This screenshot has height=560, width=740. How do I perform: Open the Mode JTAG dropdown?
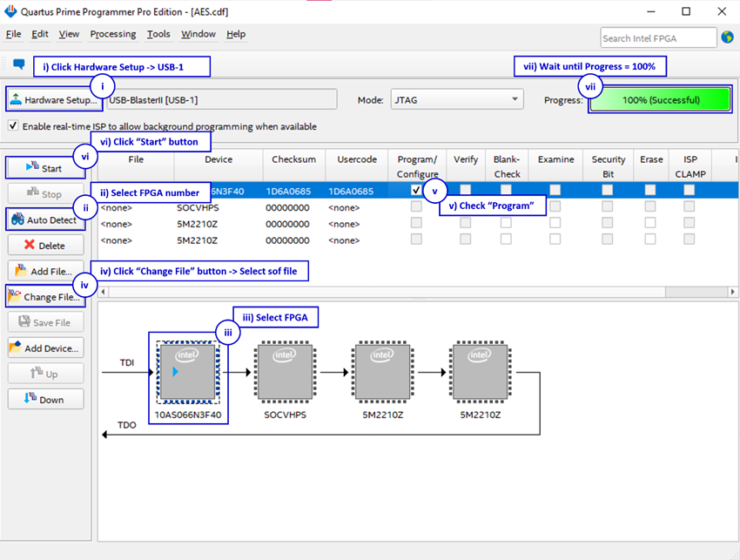[x=457, y=99]
